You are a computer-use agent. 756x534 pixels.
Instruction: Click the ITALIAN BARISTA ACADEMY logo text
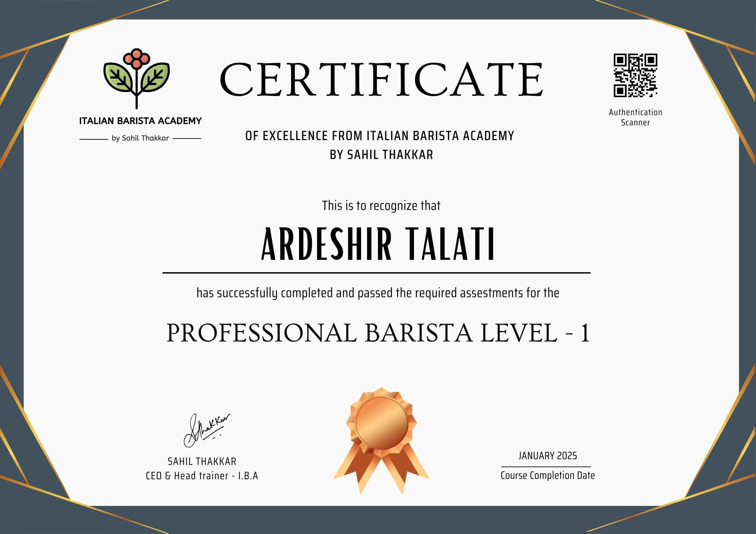point(140,121)
